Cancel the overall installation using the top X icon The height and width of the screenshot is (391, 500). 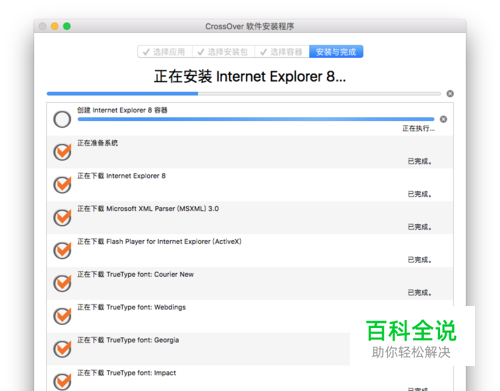[450, 94]
